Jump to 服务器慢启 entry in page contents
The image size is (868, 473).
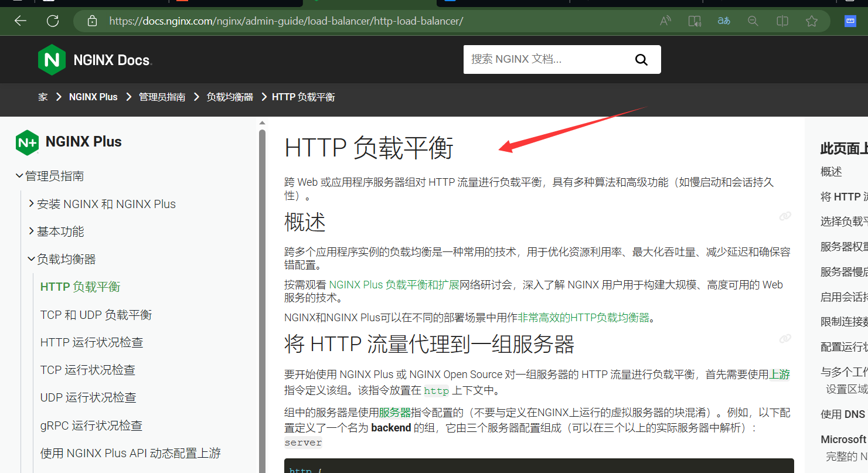[844, 272]
